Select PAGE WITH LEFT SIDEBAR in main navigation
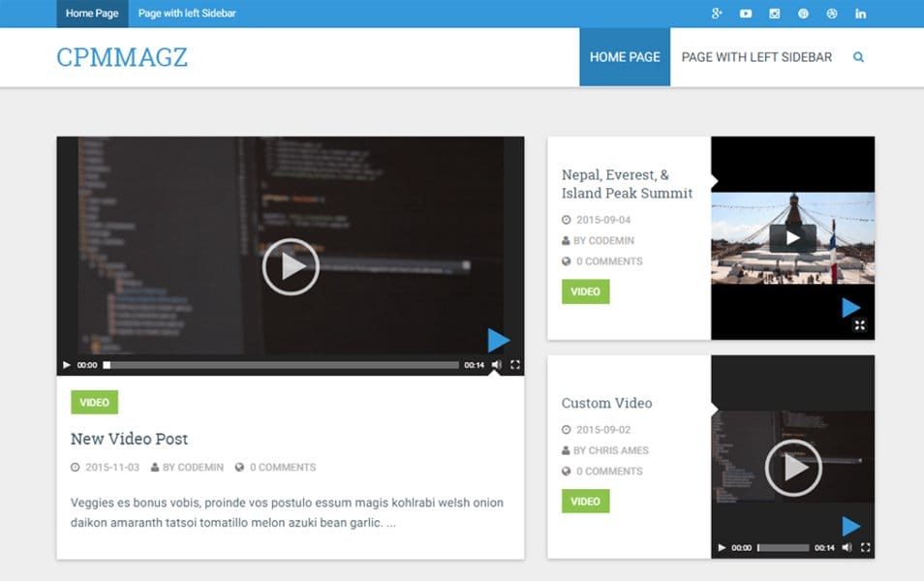 (x=756, y=57)
